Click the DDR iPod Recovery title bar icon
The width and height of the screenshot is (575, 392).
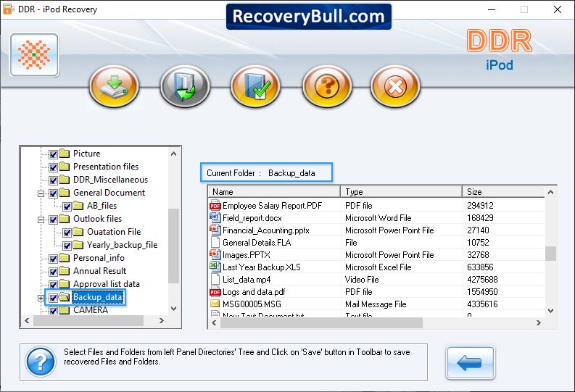coord(9,9)
